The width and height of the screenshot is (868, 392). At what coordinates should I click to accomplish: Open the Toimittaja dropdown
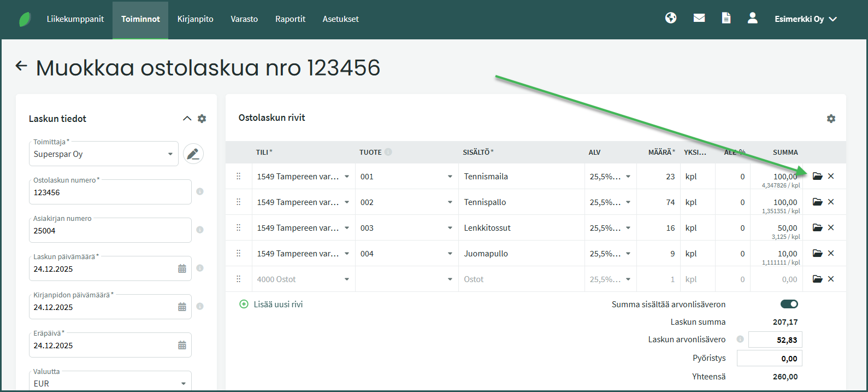[103, 154]
